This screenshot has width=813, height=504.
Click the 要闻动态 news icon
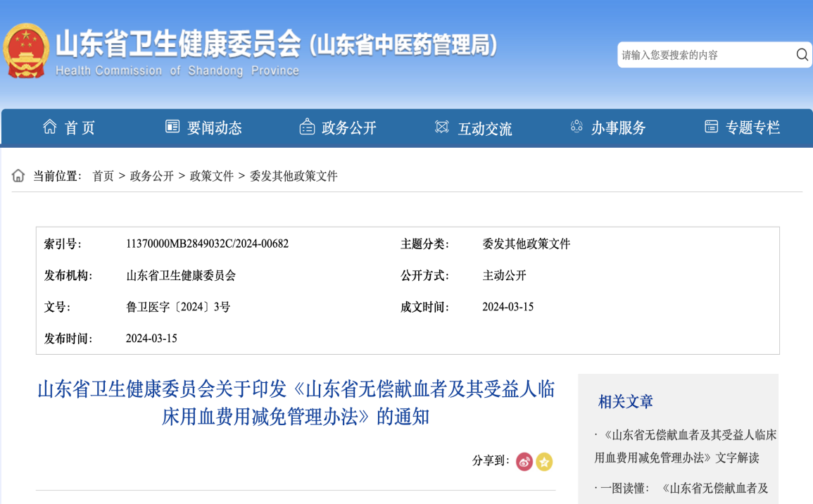click(172, 127)
